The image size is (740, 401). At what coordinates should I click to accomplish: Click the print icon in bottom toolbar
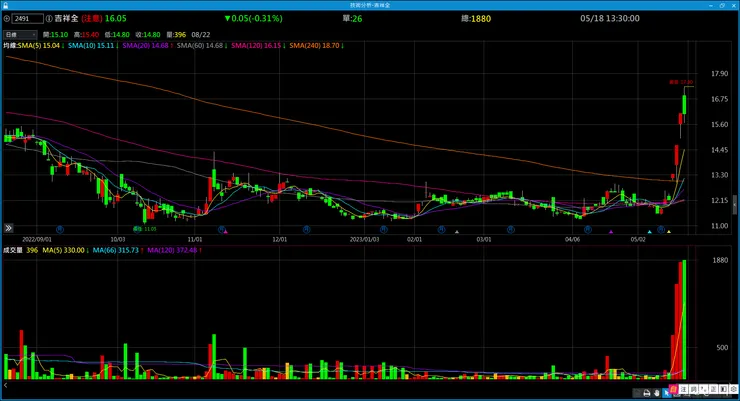coord(647,393)
